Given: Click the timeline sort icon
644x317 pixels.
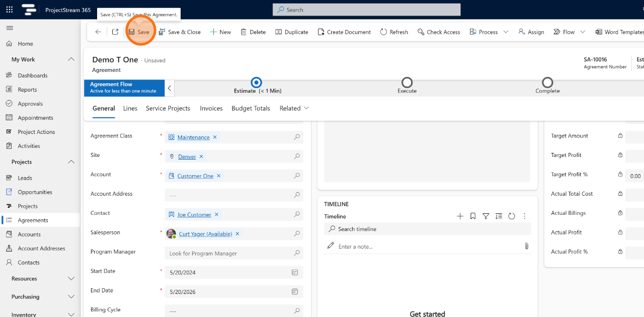Looking at the screenshot, I should (x=499, y=216).
